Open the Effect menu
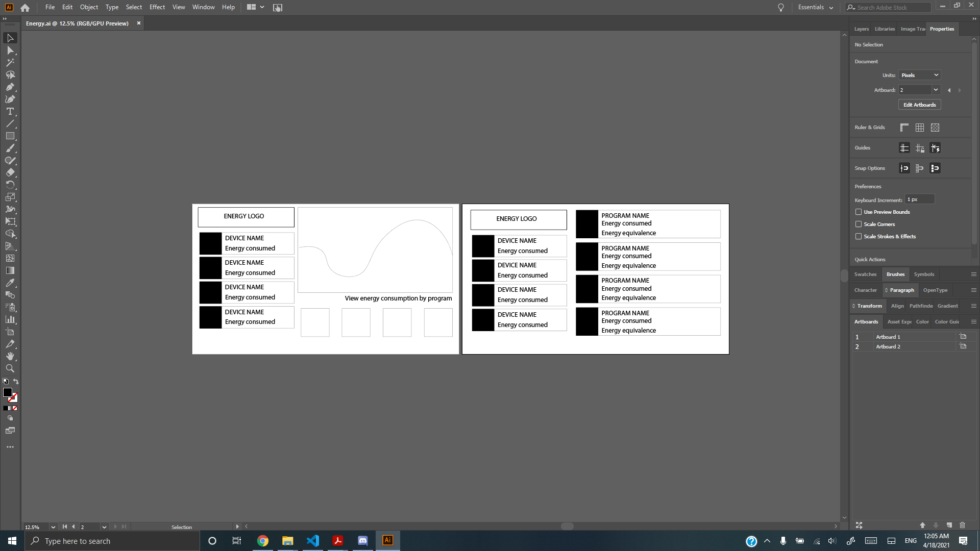 point(157,7)
